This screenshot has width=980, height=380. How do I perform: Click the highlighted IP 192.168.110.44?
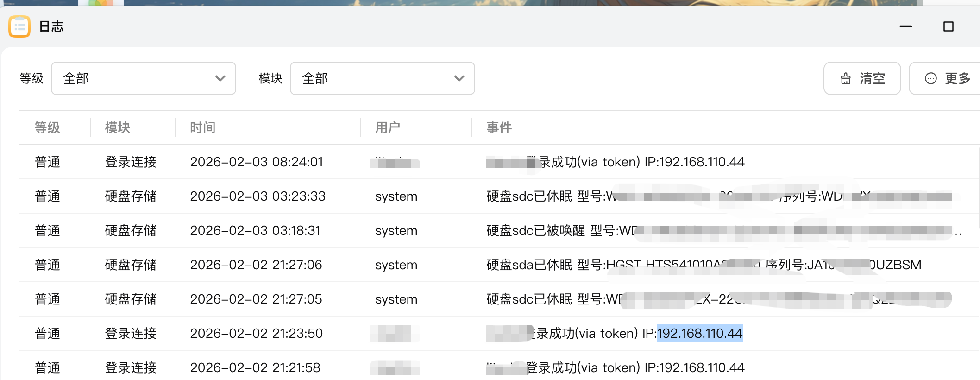(700, 334)
